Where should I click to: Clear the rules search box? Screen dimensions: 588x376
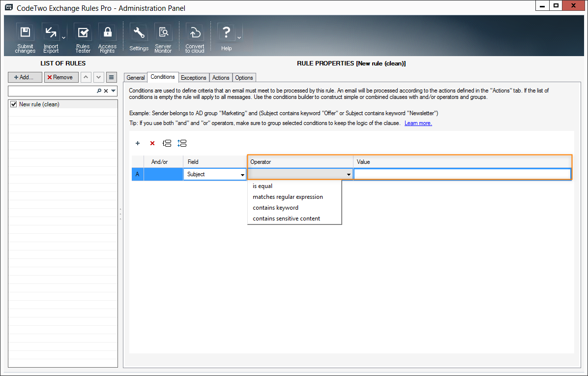click(106, 91)
